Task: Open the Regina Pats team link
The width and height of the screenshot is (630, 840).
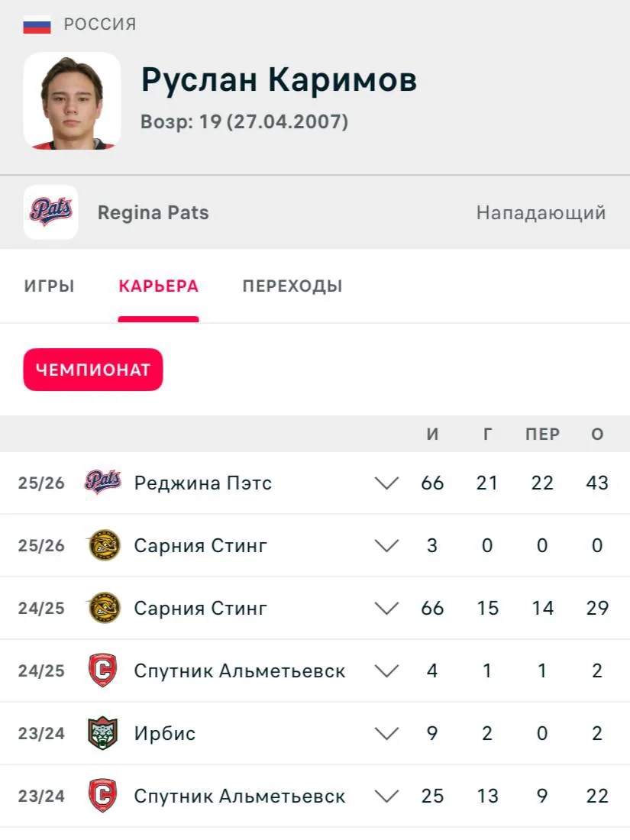Action: click(x=153, y=213)
